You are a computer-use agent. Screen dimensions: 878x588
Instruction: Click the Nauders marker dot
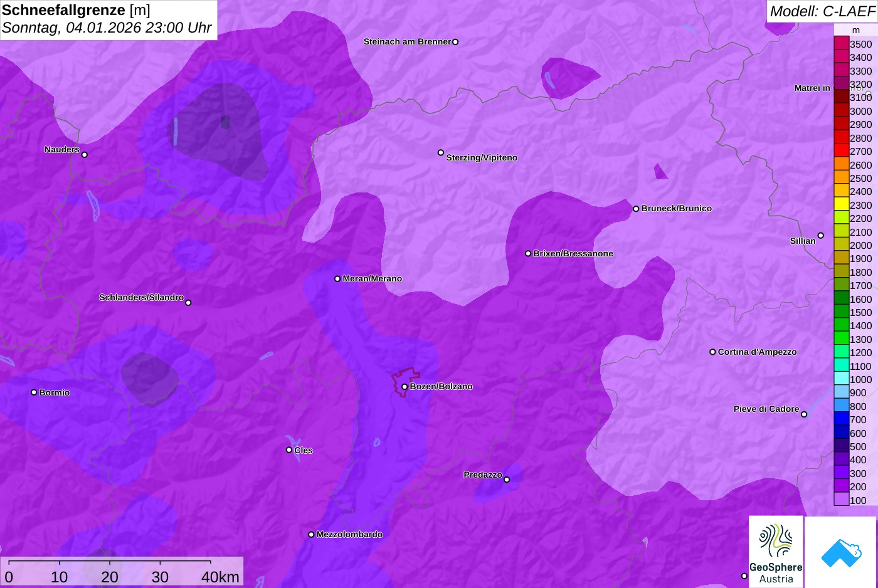click(85, 155)
